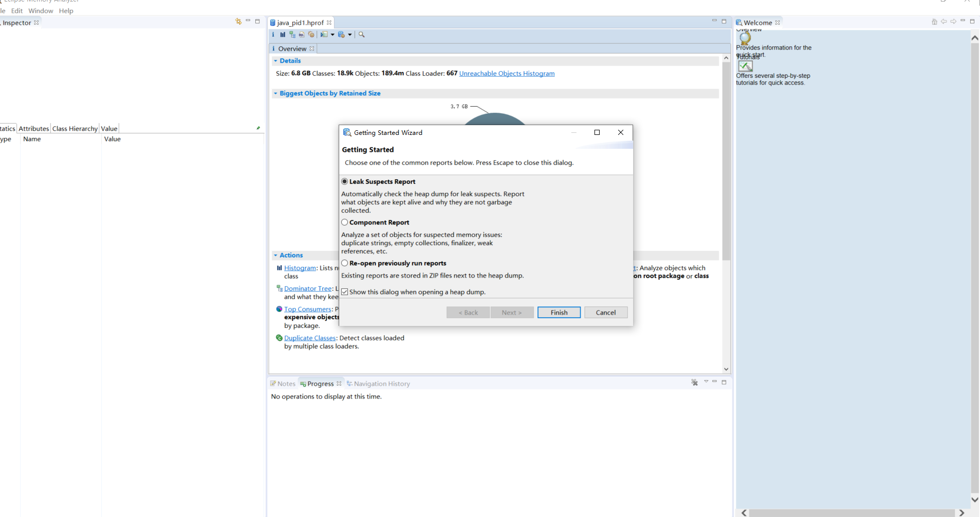Switch to the Class Hierarchy tab
Viewport: 980px width, 517px height.
pyautogui.click(x=75, y=129)
